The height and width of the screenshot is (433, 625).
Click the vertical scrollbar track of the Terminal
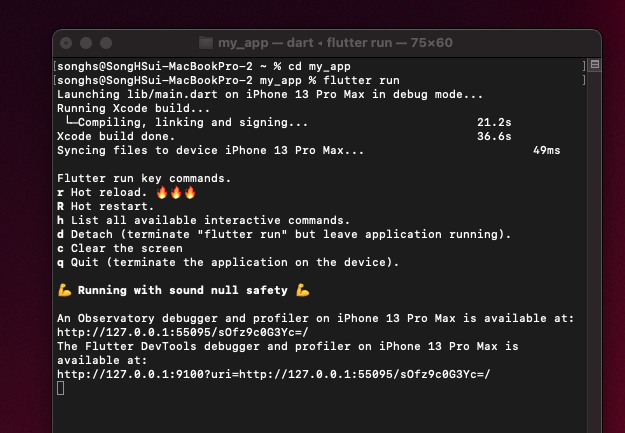(x=594, y=251)
